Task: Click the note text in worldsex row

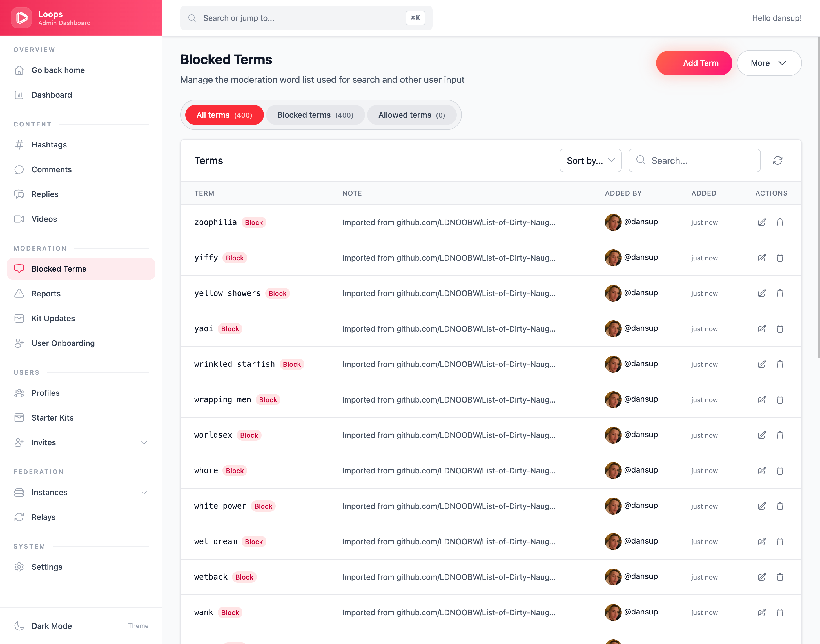Action: tap(449, 435)
